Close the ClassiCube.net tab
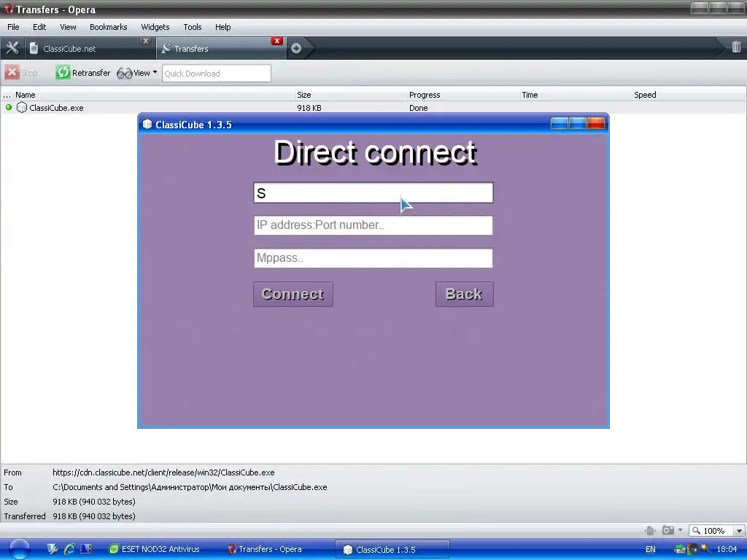This screenshot has height=560, width=747. coord(146,41)
